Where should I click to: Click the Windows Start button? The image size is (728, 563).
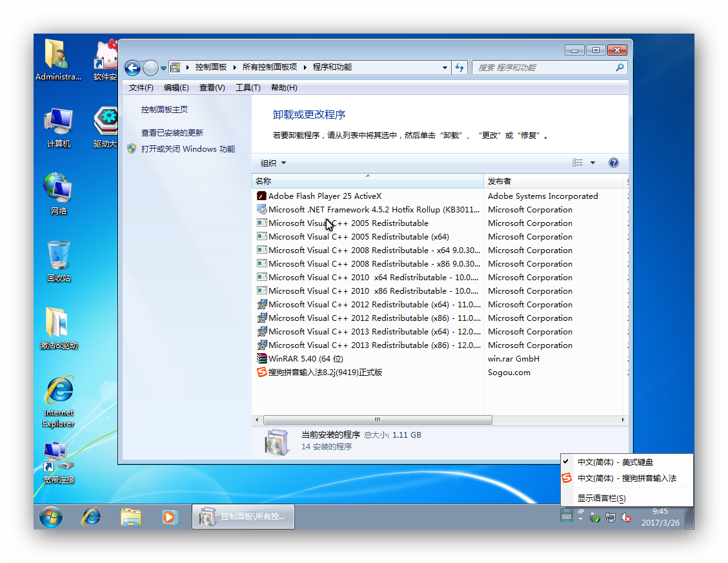point(50,517)
